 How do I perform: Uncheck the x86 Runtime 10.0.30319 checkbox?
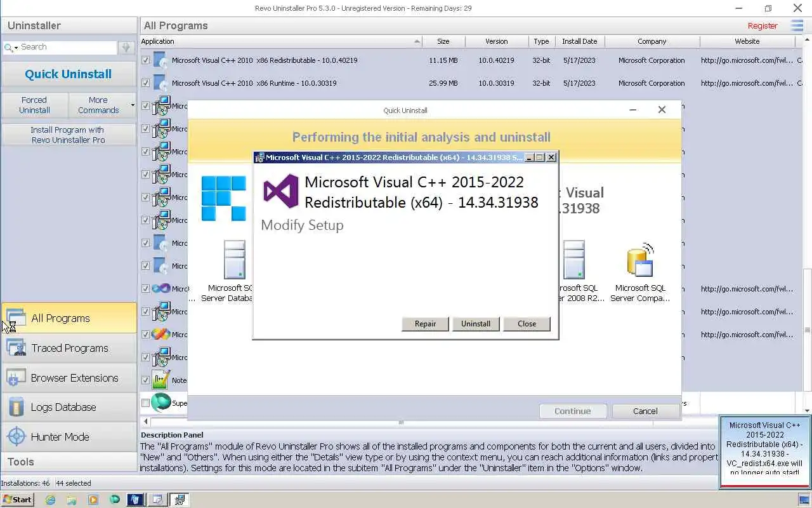146,83
